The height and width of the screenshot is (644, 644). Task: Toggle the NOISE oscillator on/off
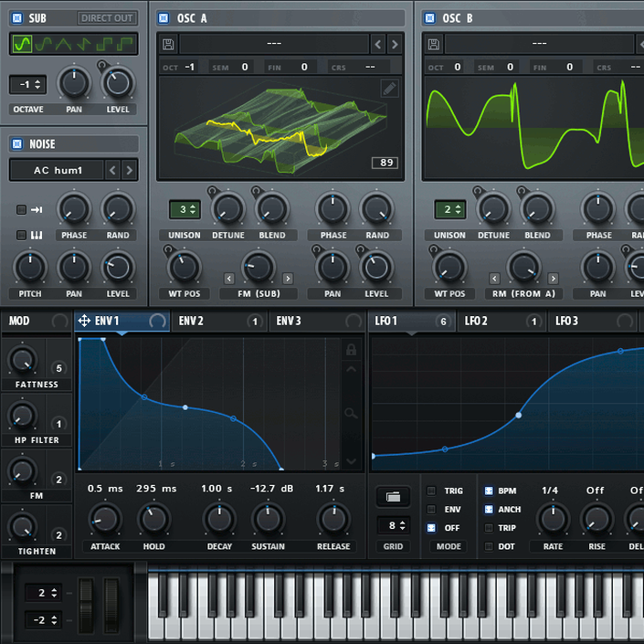[x=17, y=143]
